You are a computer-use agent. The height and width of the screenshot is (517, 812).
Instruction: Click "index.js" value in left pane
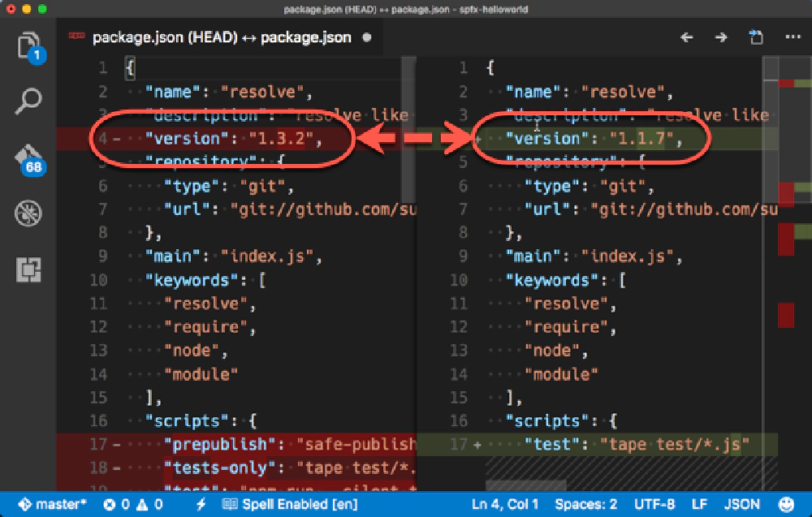tap(266, 256)
